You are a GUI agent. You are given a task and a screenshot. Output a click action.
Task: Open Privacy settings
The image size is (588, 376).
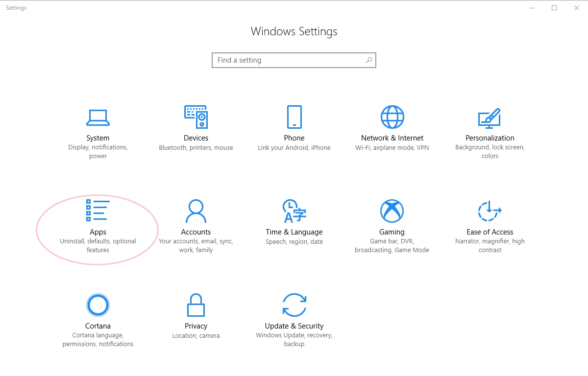pyautogui.click(x=196, y=316)
